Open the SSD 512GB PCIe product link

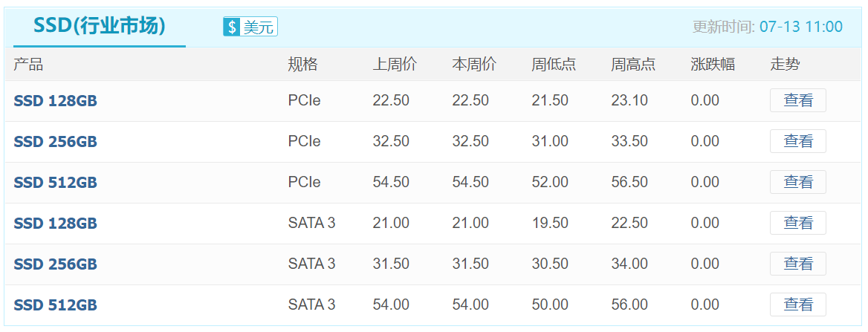(55, 183)
